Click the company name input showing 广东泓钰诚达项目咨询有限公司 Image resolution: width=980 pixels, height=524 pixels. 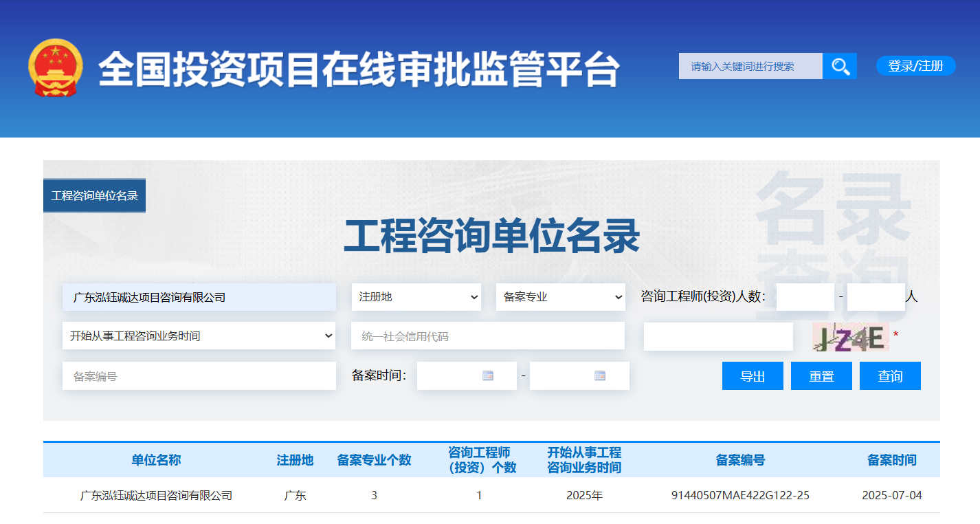[199, 297]
